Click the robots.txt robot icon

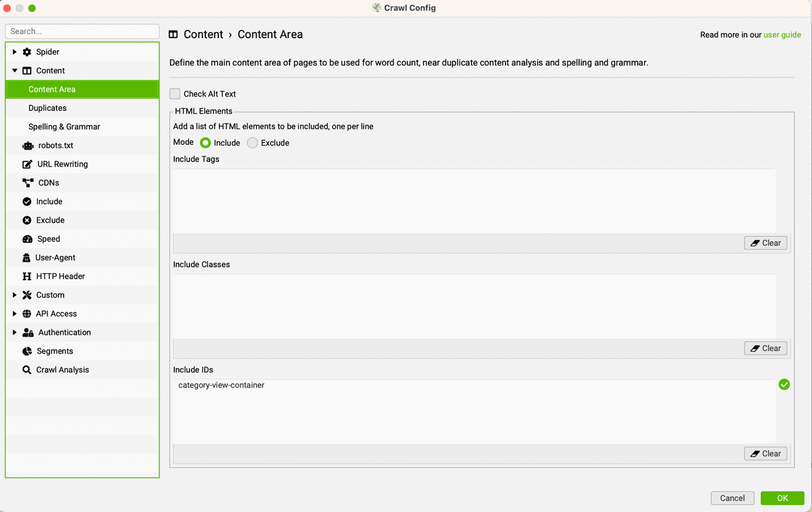(x=26, y=145)
